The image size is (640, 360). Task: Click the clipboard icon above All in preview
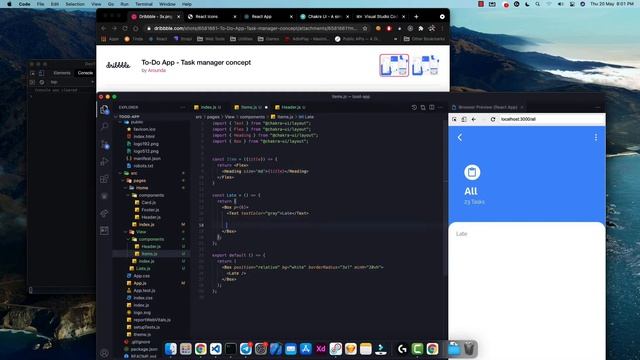point(472,172)
